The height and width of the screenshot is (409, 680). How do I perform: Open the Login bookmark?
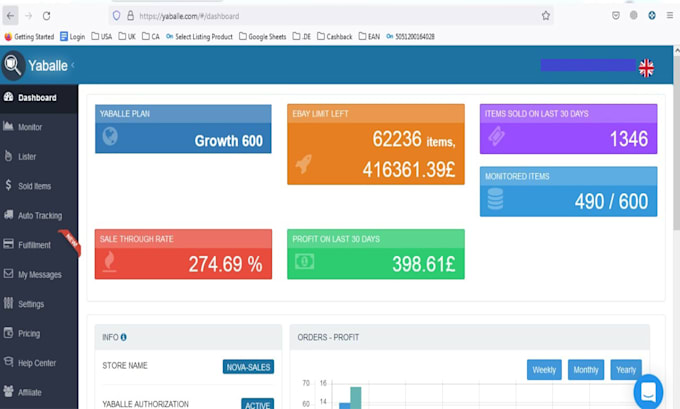click(x=72, y=37)
